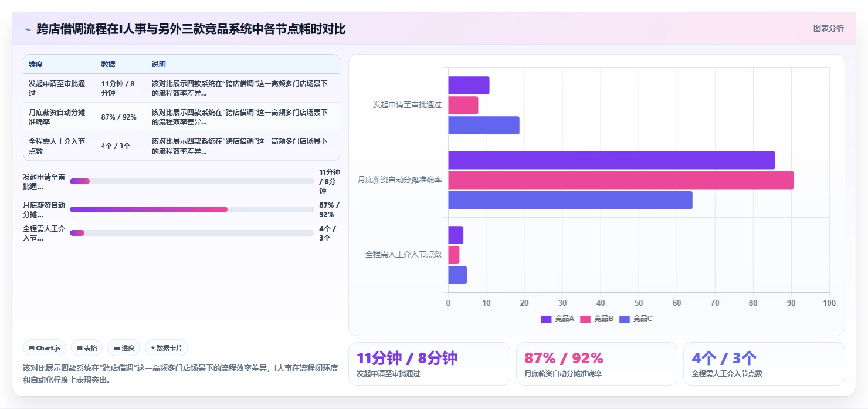Open the 4个 / 3个 data card
This screenshot has width=868, height=409.
click(x=764, y=364)
